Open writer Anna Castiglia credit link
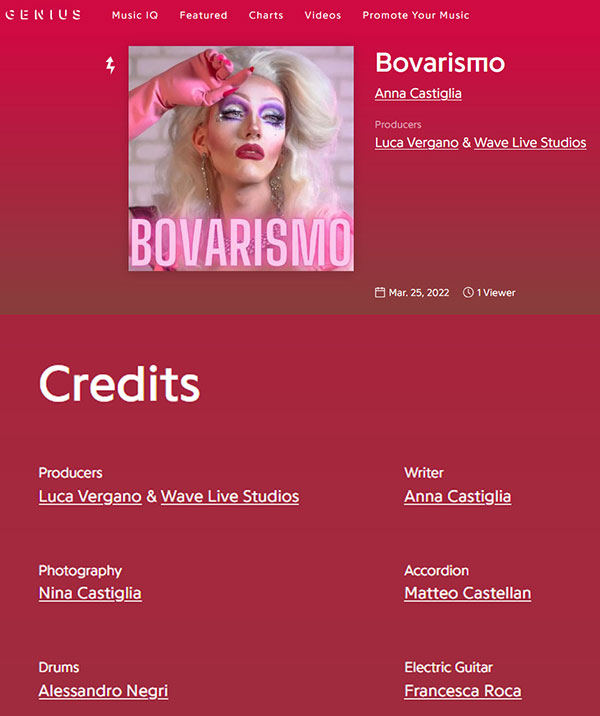Screen dimensions: 600x716 [x=458, y=496]
